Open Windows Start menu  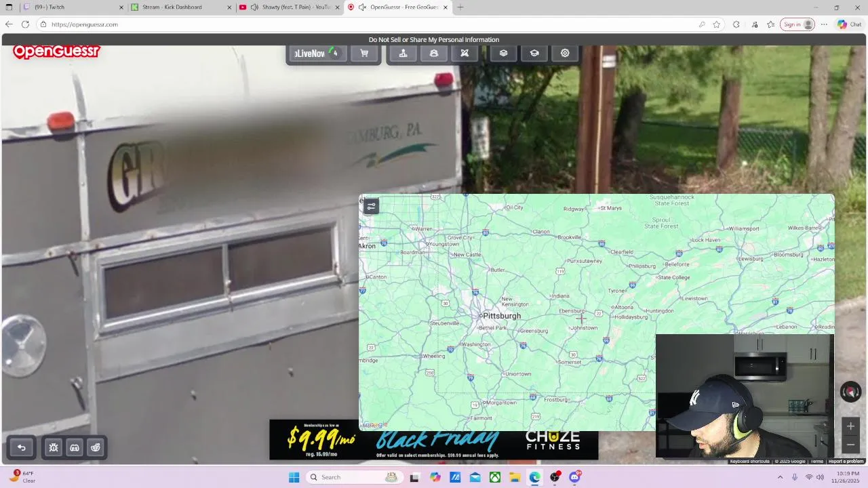pos(294,477)
